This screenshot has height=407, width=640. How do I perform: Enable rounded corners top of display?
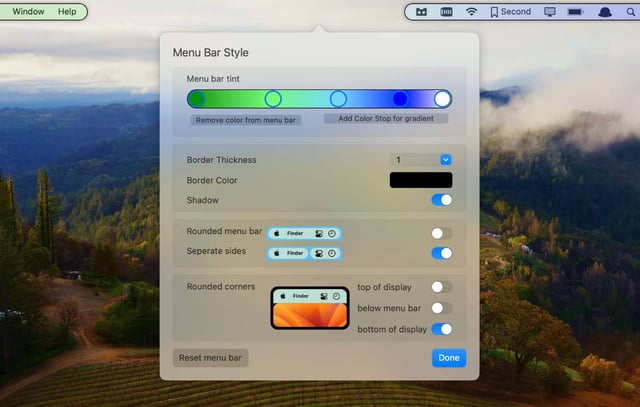[x=442, y=287]
